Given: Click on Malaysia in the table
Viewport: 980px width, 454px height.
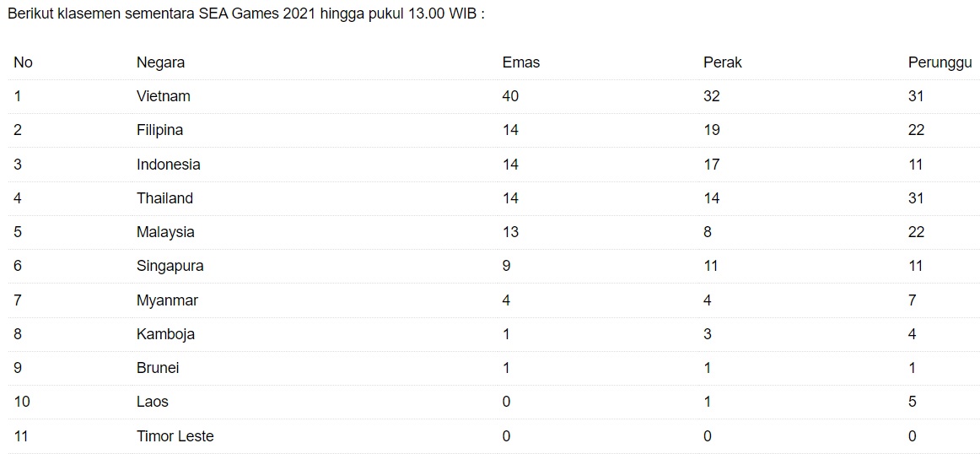Looking at the screenshot, I should [165, 232].
